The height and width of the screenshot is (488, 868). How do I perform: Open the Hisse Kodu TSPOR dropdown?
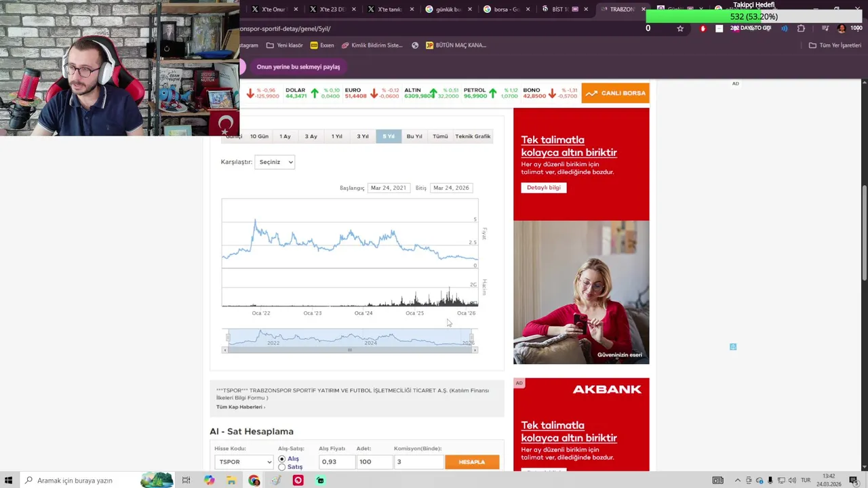(244, 462)
